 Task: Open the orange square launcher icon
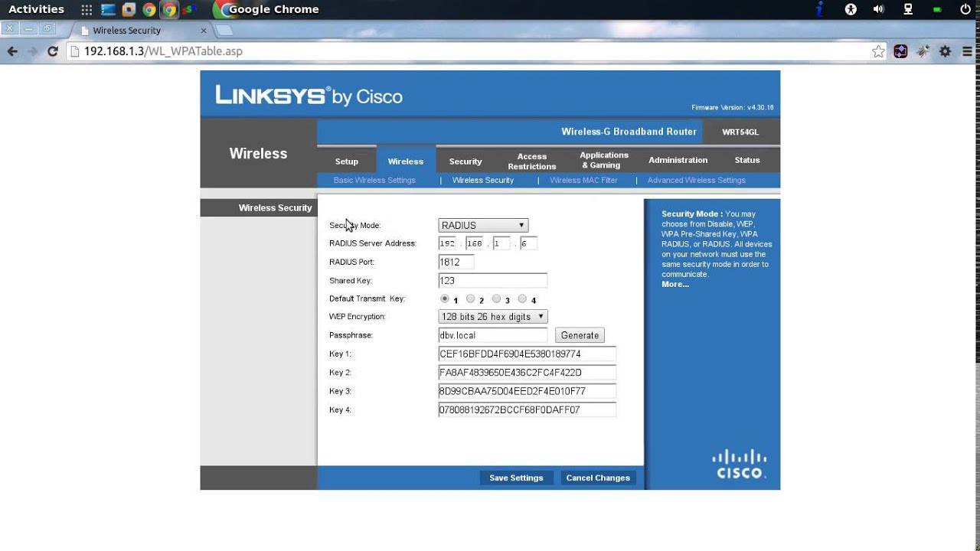tap(129, 10)
